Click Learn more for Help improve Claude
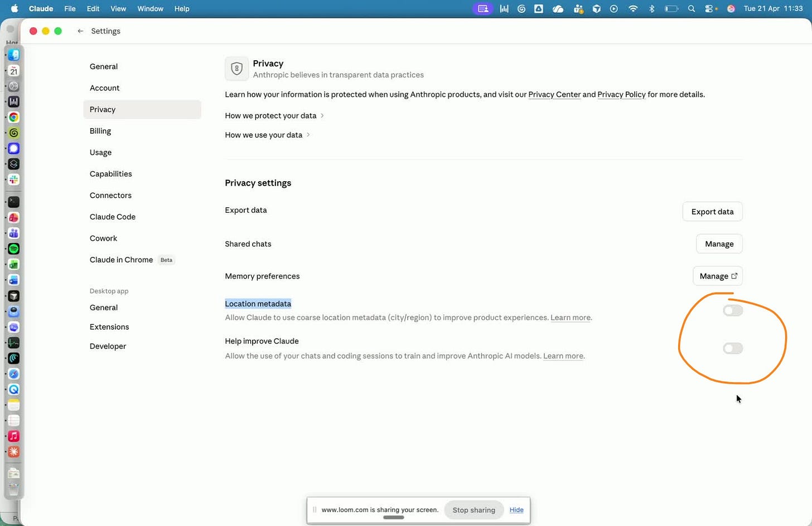Viewport: 812px width, 526px height. (563, 356)
